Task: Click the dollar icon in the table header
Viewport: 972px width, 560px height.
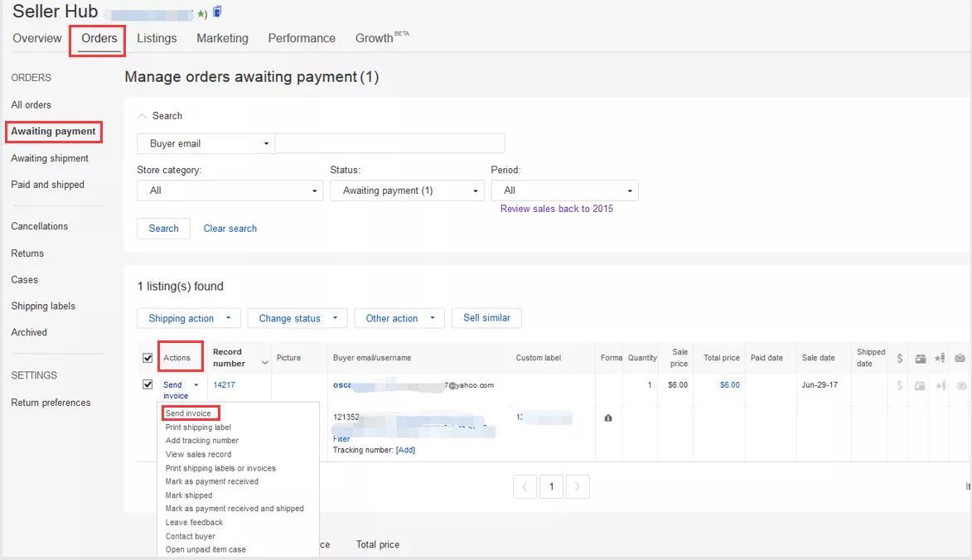Action: click(x=900, y=358)
